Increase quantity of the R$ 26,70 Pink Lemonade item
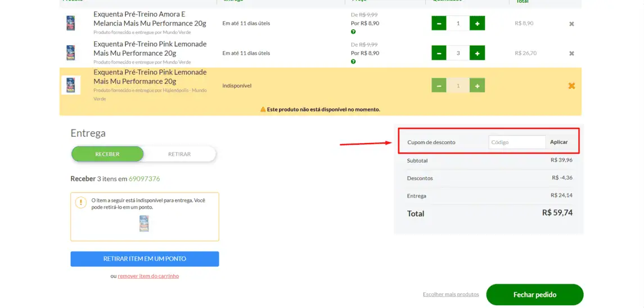Screen dimensions: 644x308 pyautogui.click(x=478, y=53)
